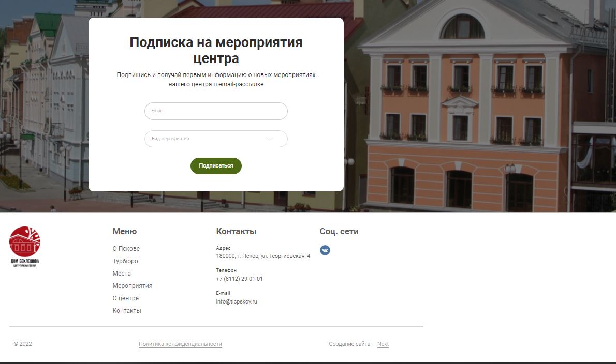The height and width of the screenshot is (364, 616).
Task: Click the Подписка на мероприятия центра heading
Action: coord(216,50)
